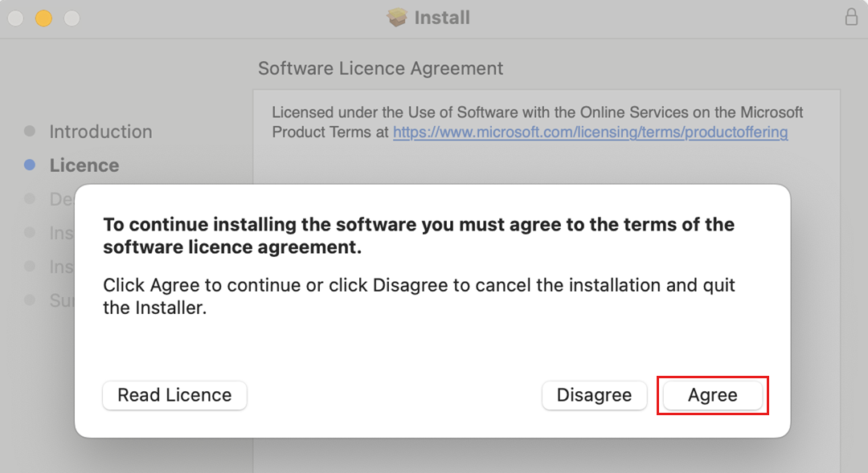Click the Summary step bullet in sidebar
Image resolution: width=868 pixels, height=473 pixels.
[31, 300]
